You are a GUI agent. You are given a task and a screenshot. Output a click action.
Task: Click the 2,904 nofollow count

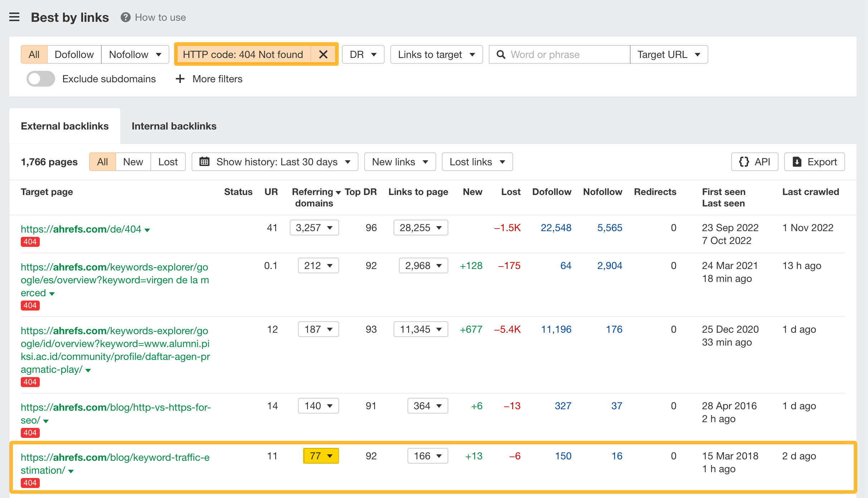[x=610, y=265]
